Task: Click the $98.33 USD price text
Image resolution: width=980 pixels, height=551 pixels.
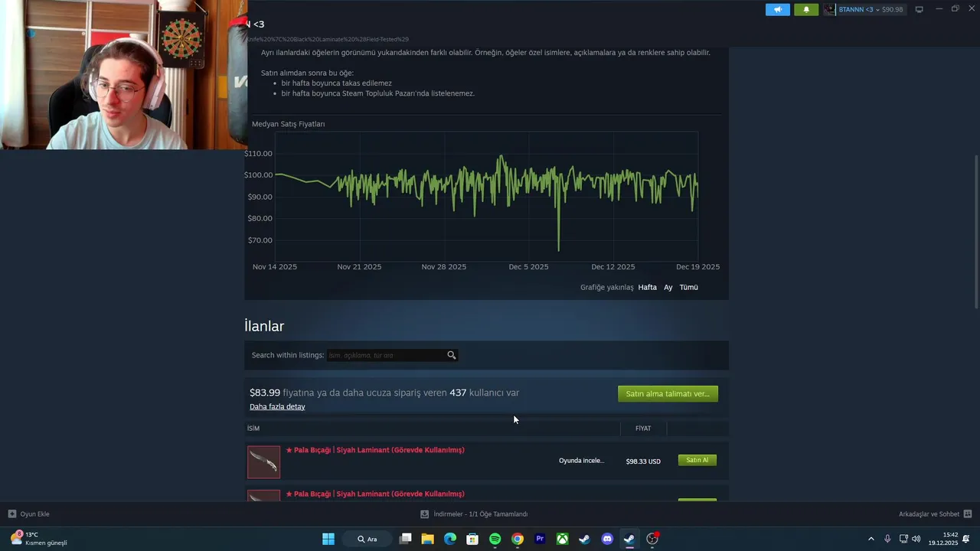Action: pos(643,461)
